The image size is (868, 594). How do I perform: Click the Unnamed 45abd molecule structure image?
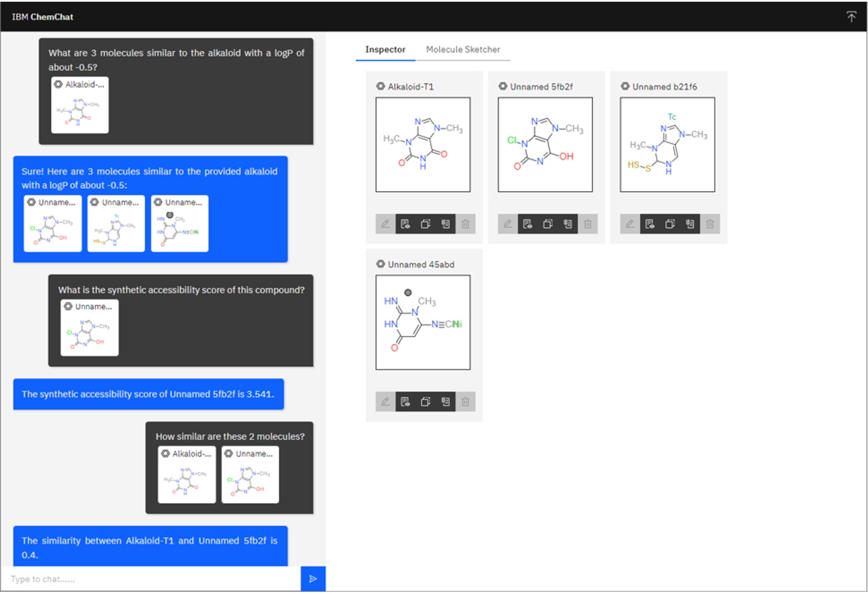click(x=423, y=322)
